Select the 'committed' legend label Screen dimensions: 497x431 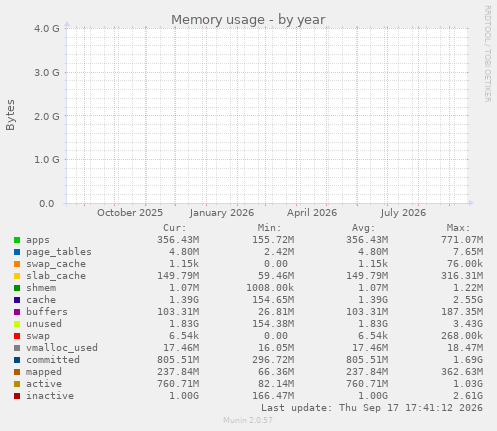click(53, 360)
